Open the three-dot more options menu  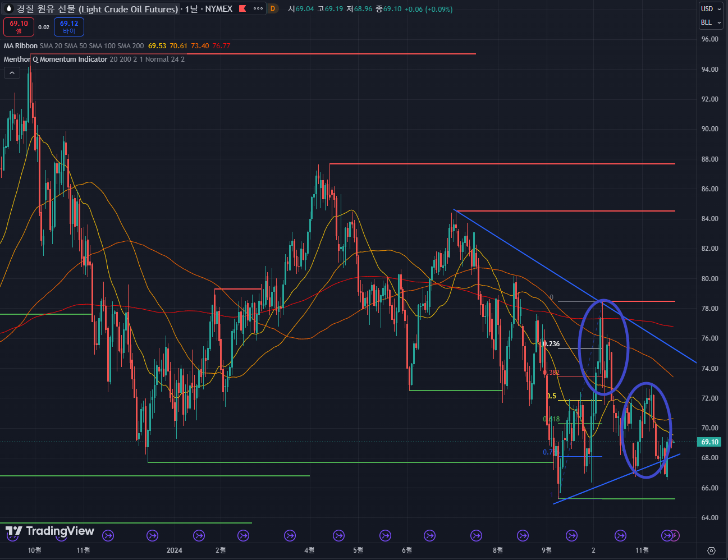[x=258, y=9]
